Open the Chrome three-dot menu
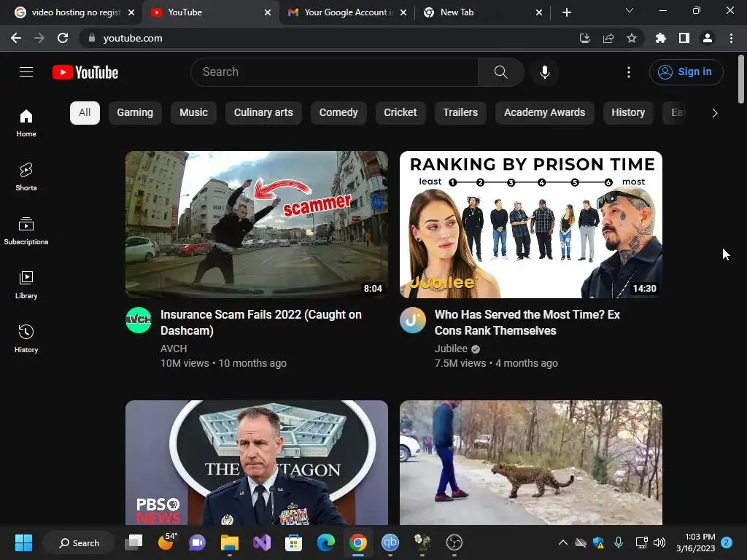 coord(731,38)
